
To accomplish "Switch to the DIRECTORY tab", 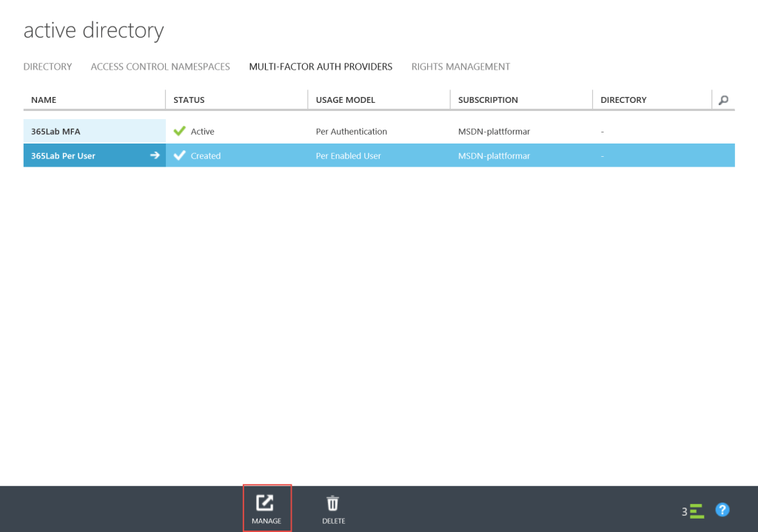I will point(47,67).
